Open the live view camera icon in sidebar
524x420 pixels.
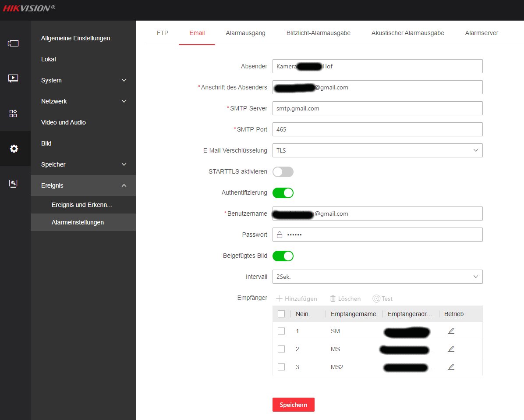point(13,43)
